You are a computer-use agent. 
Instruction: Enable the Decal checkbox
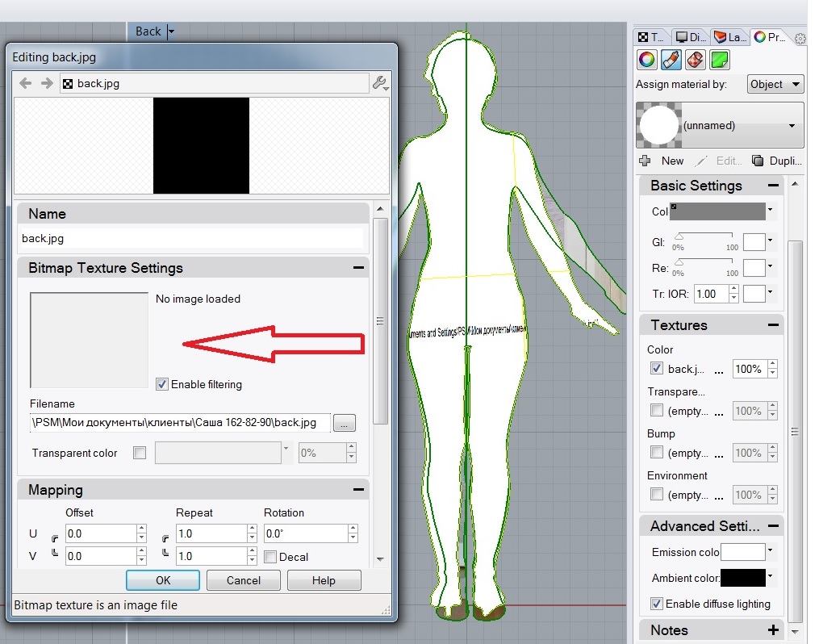pyautogui.click(x=270, y=557)
